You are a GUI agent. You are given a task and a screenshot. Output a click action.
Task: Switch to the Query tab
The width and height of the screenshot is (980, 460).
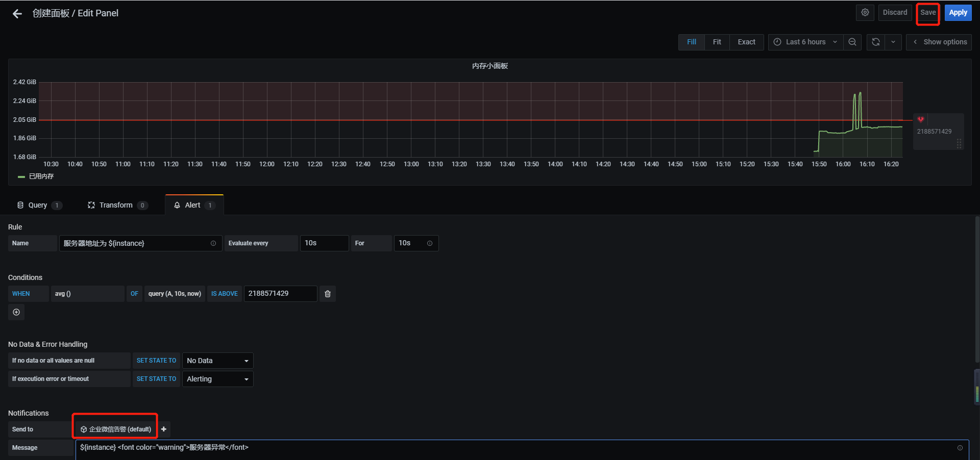click(x=38, y=205)
